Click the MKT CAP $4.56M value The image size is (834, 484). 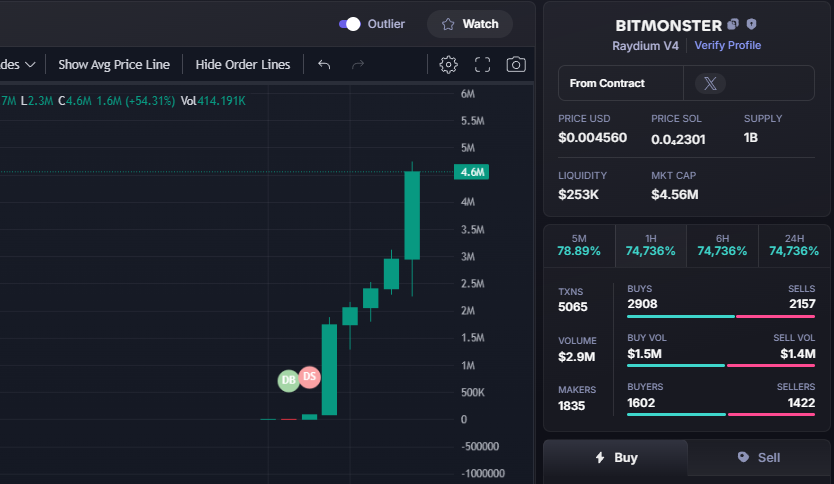674,195
